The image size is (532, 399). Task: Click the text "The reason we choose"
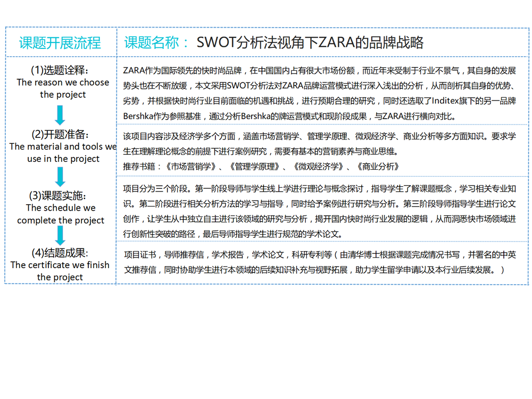coord(63,82)
